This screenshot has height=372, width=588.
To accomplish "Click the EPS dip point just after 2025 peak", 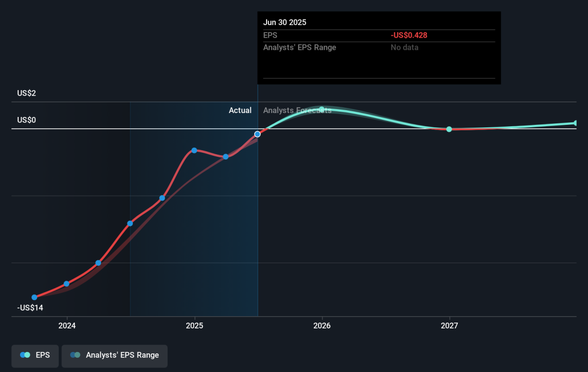I will [x=225, y=157].
